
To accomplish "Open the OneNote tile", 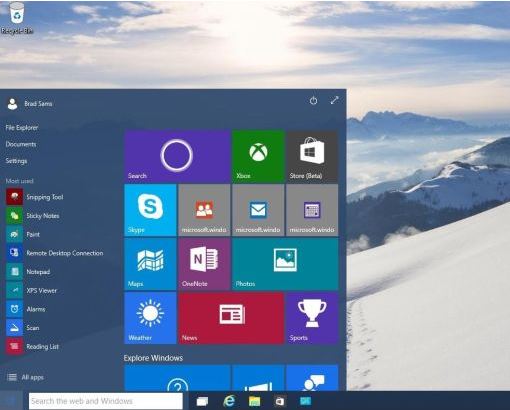I will tap(204, 264).
